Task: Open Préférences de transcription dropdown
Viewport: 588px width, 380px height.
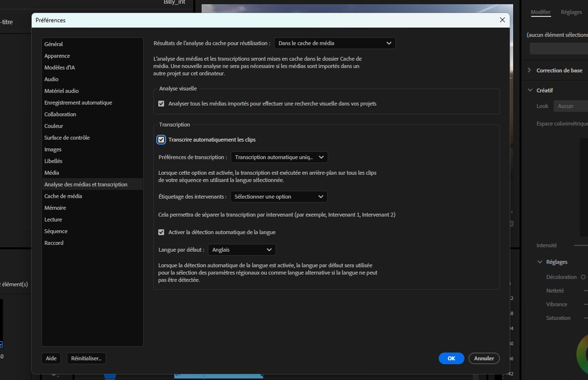Action: [x=279, y=157]
